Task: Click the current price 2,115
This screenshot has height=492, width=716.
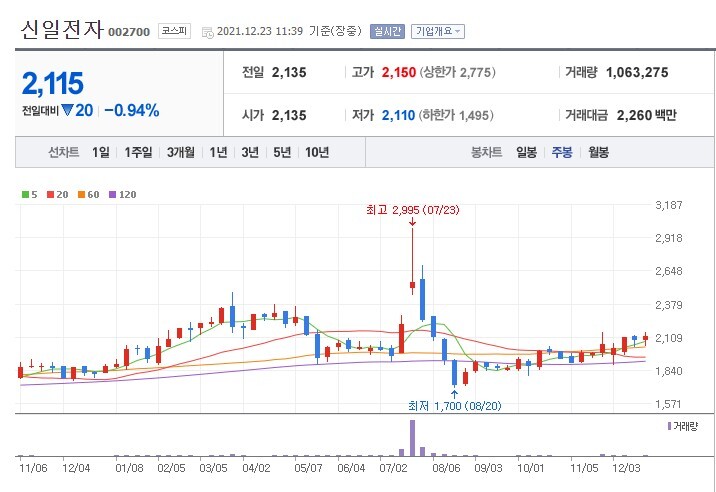Action: (x=53, y=84)
